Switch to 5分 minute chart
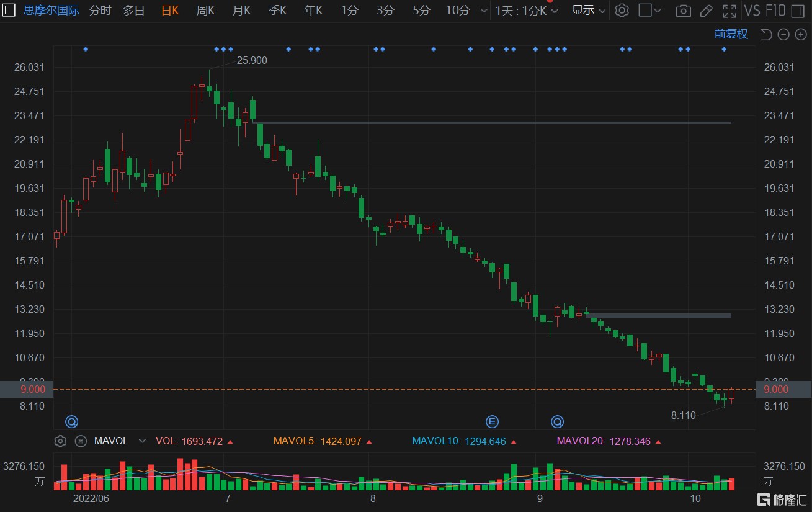The width and height of the screenshot is (812, 512). click(x=421, y=10)
